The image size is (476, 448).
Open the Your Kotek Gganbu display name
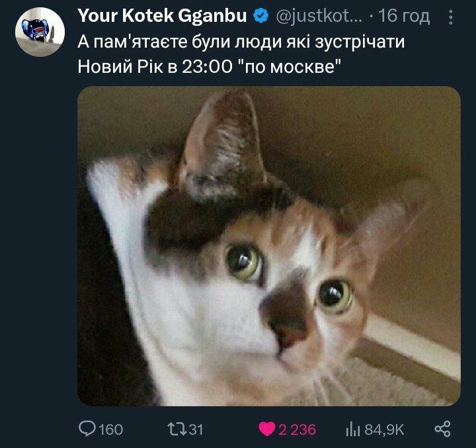coord(162,15)
